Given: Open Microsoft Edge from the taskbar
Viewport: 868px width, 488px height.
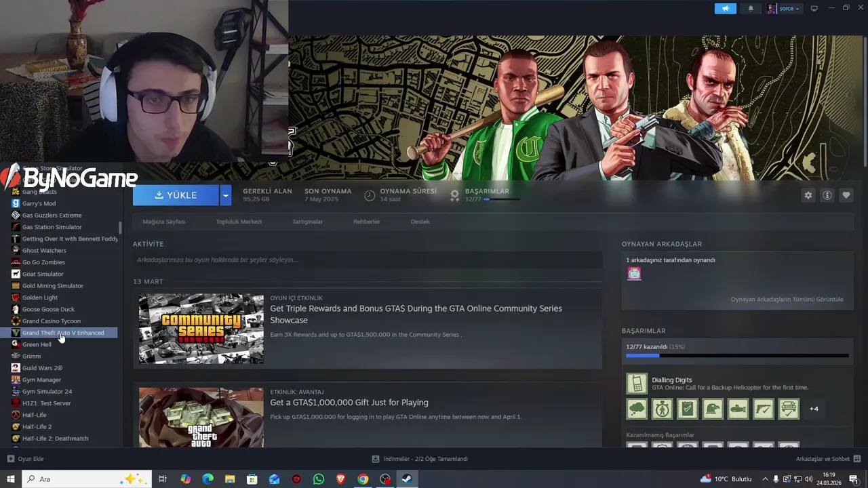Looking at the screenshot, I should (208, 479).
